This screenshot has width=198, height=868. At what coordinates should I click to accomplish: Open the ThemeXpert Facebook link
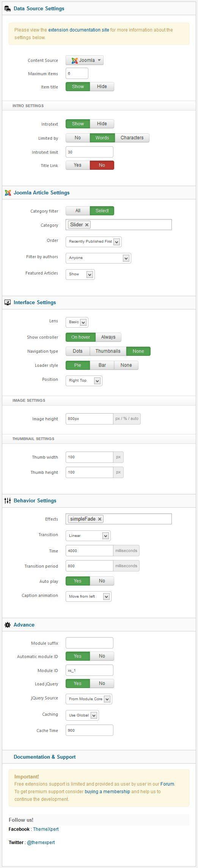46,829
